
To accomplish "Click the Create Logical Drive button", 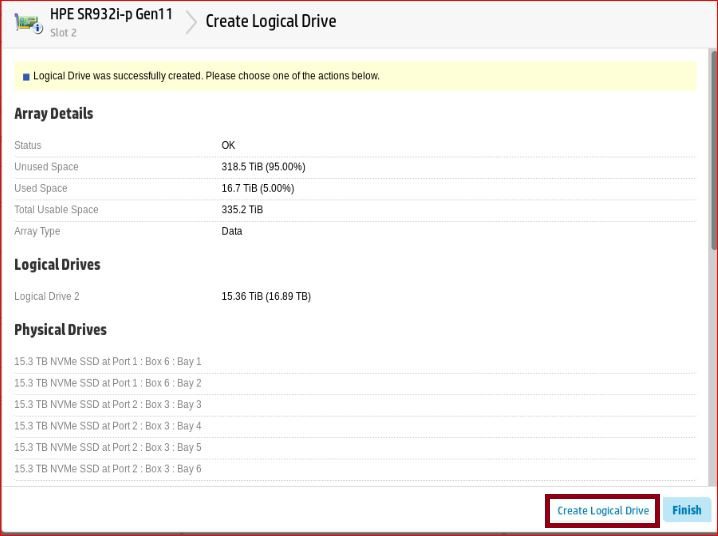I will pos(602,511).
